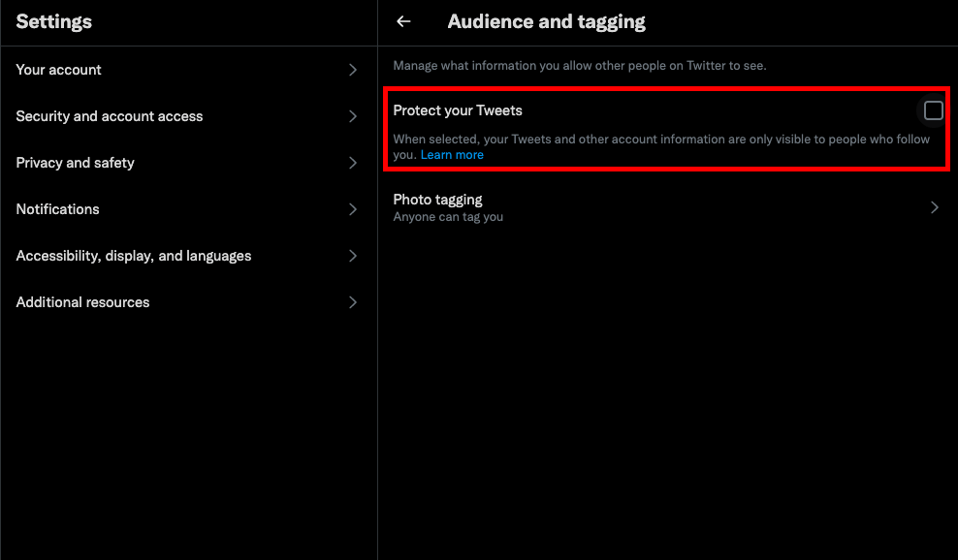Viewport: 958px width, 560px height.
Task: Expand the chevron next to Your account
Action: (x=352, y=70)
